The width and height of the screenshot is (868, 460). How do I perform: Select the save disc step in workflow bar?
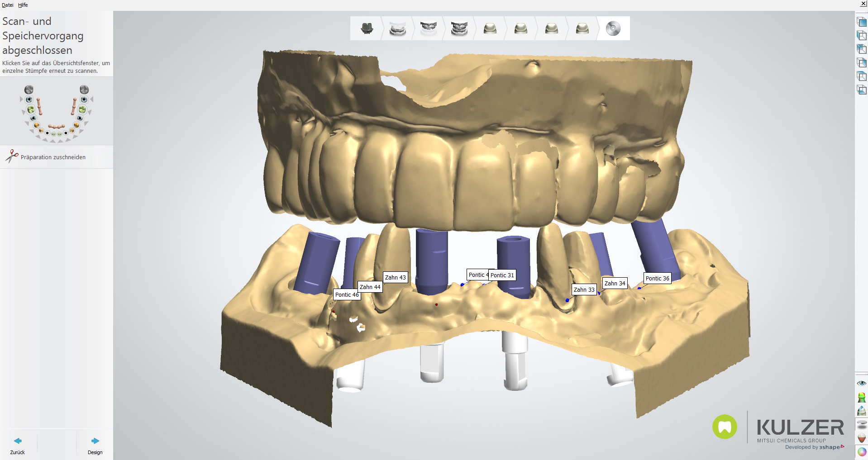pyautogui.click(x=613, y=28)
